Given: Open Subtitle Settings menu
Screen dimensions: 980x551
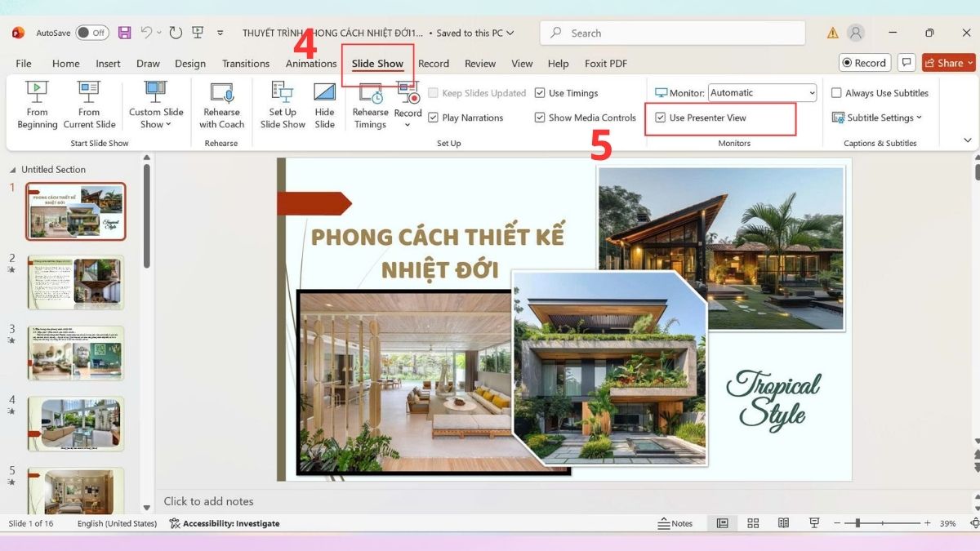Looking at the screenshot, I should tap(877, 118).
